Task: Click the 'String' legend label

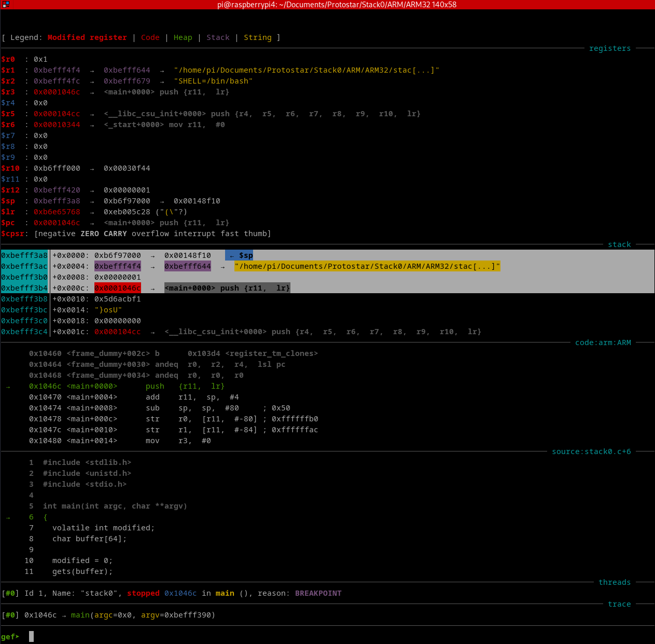Action: [258, 37]
